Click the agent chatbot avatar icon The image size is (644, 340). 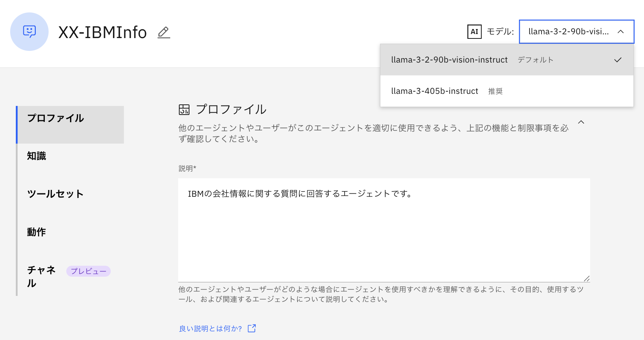29,32
